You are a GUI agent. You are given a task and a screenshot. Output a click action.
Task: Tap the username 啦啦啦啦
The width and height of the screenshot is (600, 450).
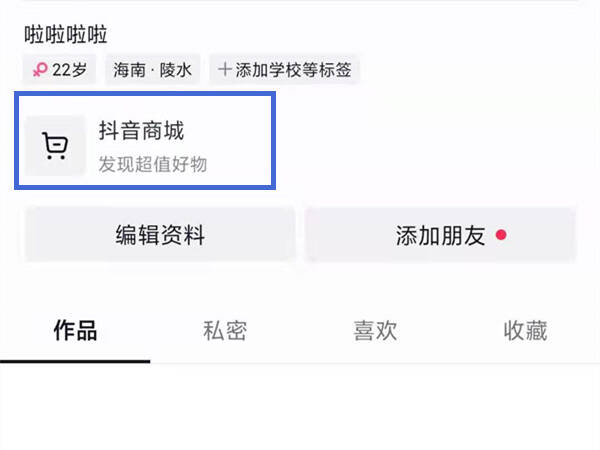pyautogui.click(x=65, y=35)
